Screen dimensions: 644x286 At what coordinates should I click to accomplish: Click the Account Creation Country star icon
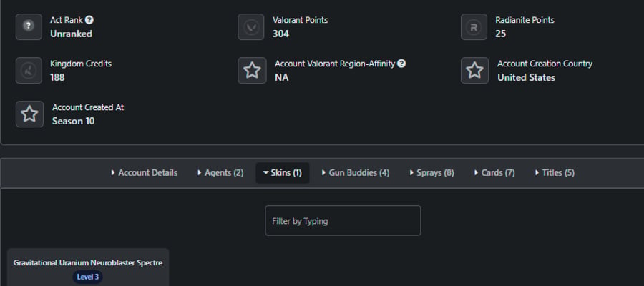pyautogui.click(x=475, y=71)
